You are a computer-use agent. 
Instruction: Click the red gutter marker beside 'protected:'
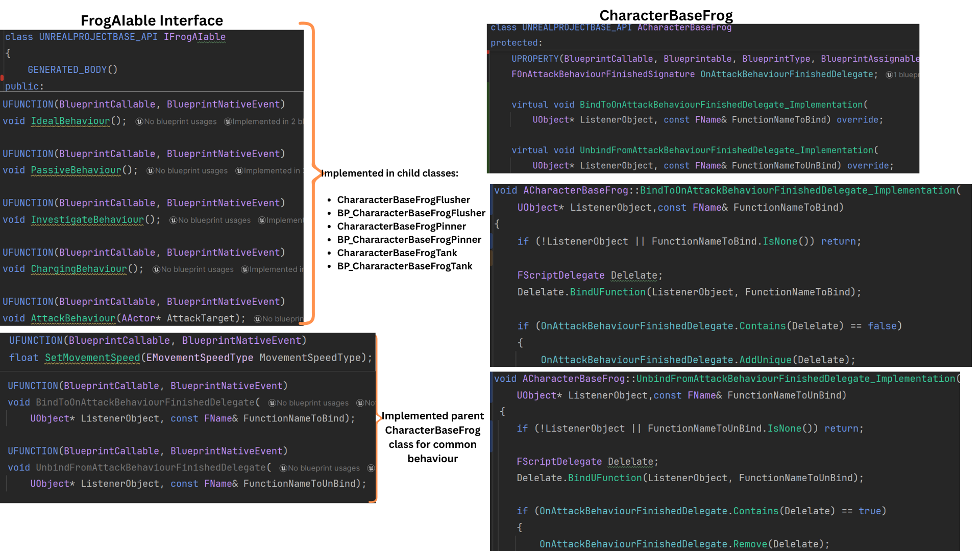tap(488, 52)
